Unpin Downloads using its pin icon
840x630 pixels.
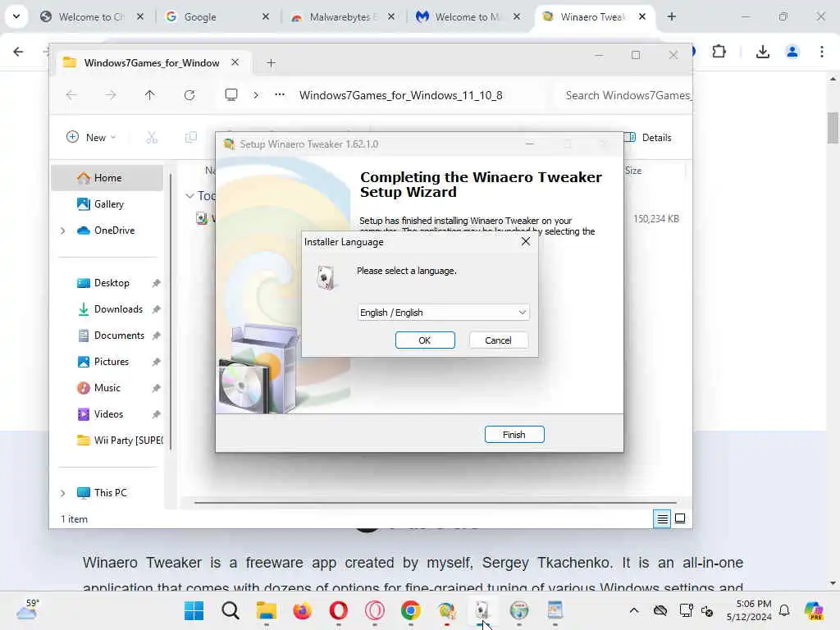click(x=156, y=309)
